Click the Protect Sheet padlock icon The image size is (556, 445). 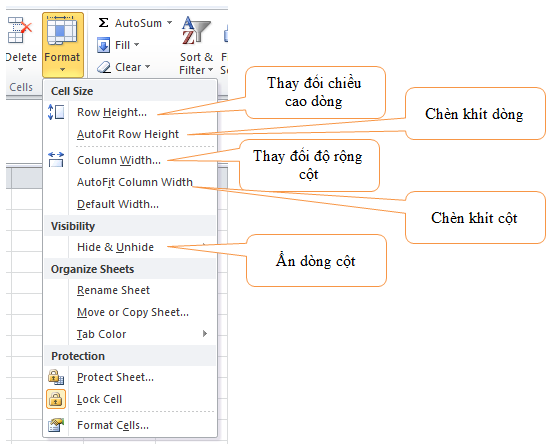(56, 377)
